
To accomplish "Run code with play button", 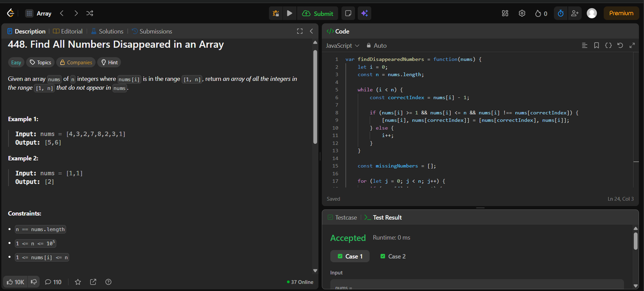I will 290,13.
